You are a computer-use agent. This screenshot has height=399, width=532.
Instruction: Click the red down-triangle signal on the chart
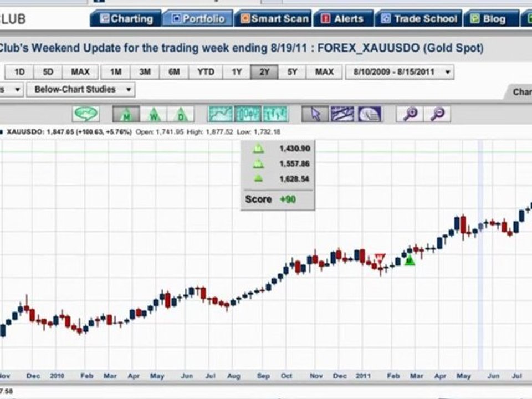pyautogui.click(x=380, y=258)
